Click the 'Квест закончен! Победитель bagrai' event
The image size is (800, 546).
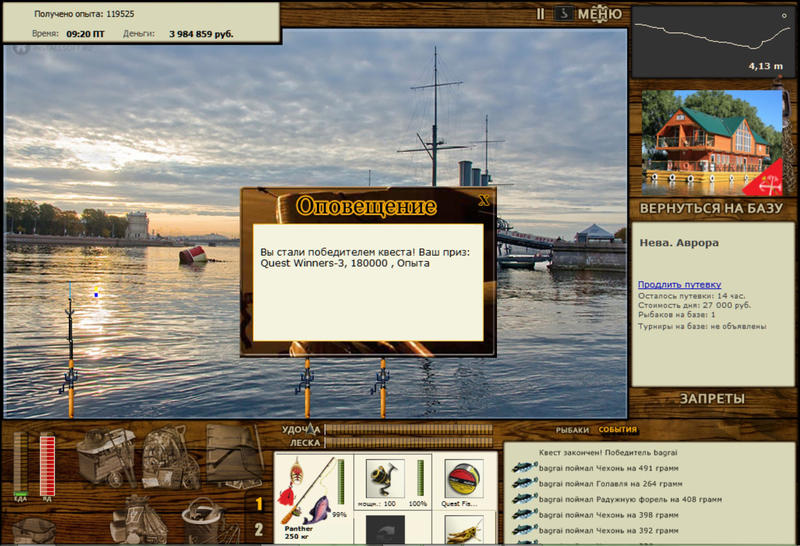click(608, 453)
